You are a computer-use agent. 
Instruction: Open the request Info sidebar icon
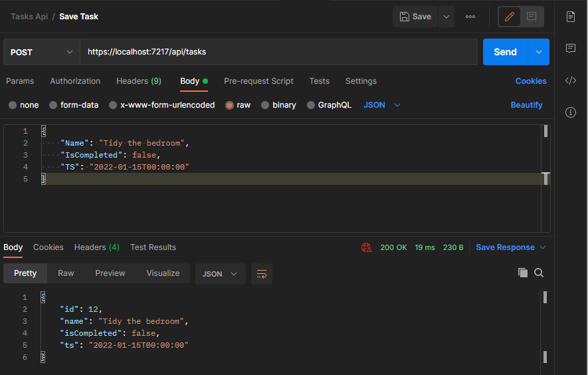tap(570, 112)
